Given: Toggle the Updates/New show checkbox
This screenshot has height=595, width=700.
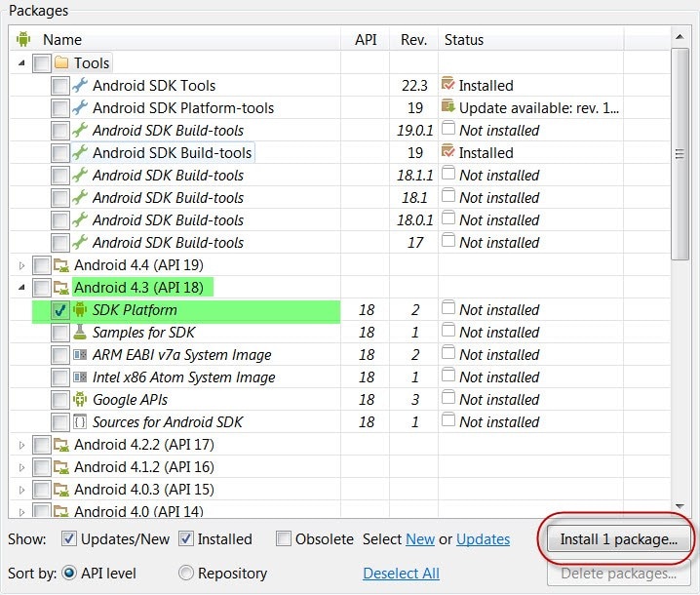Looking at the screenshot, I should click(x=69, y=538).
